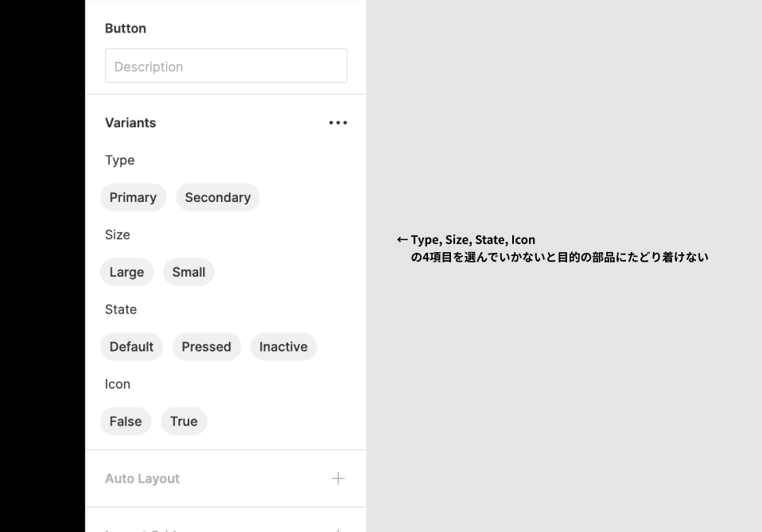The image size is (762, 532).
Task: Set Icon variant to True
Action: [184, 421]
